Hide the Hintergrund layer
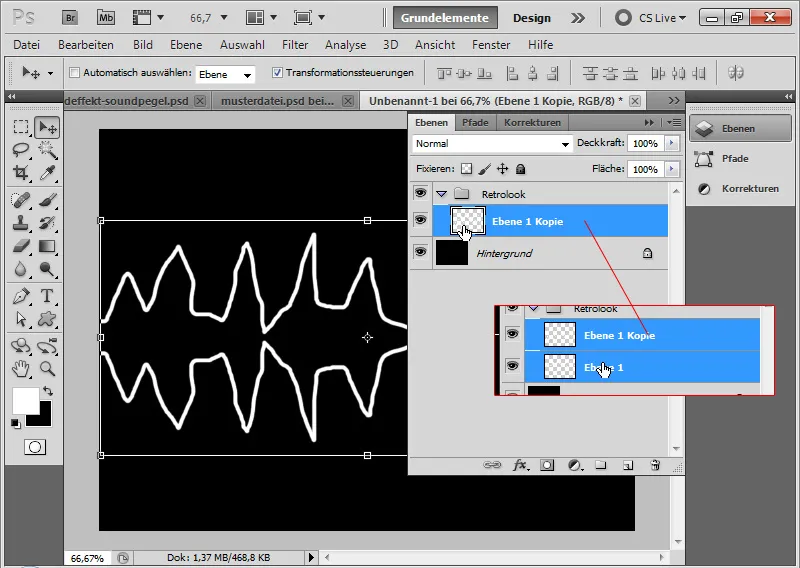This screenshot has width=800, height=568. coord(420,252)
